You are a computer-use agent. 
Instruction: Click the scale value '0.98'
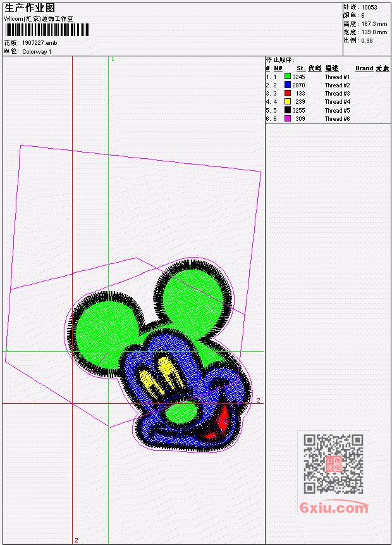[x=367, y=41]
